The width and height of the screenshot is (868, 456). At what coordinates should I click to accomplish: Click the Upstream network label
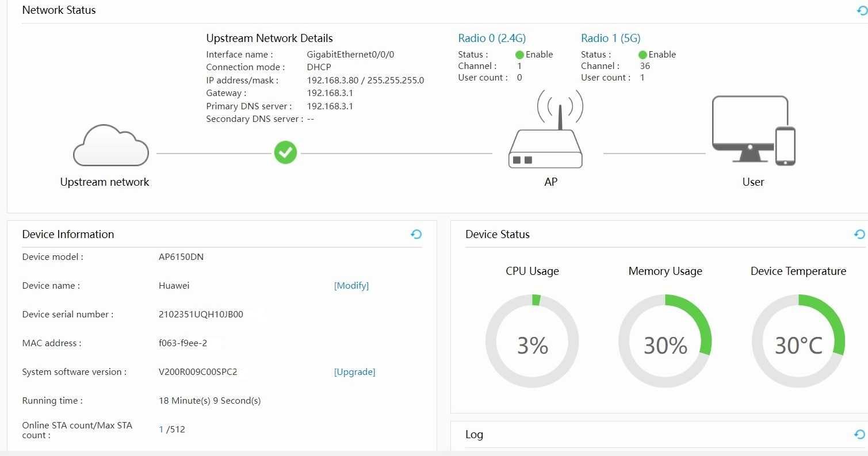pos(105,182)
